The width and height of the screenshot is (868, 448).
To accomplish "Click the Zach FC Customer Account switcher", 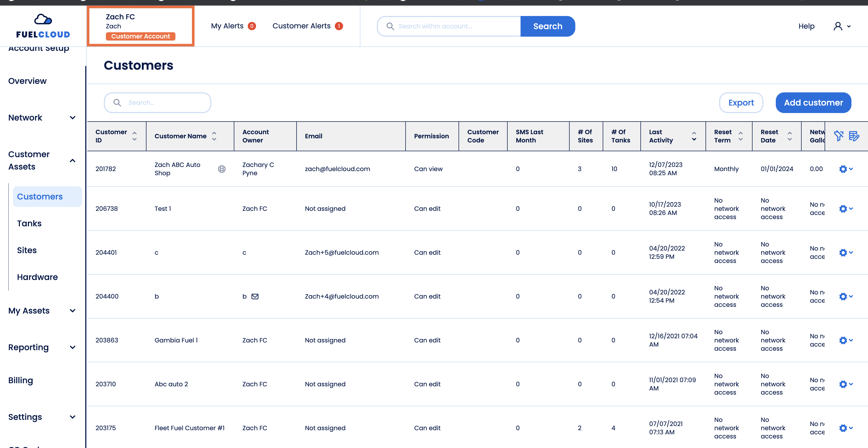I will pyautogui.click(x=141, y=26).
